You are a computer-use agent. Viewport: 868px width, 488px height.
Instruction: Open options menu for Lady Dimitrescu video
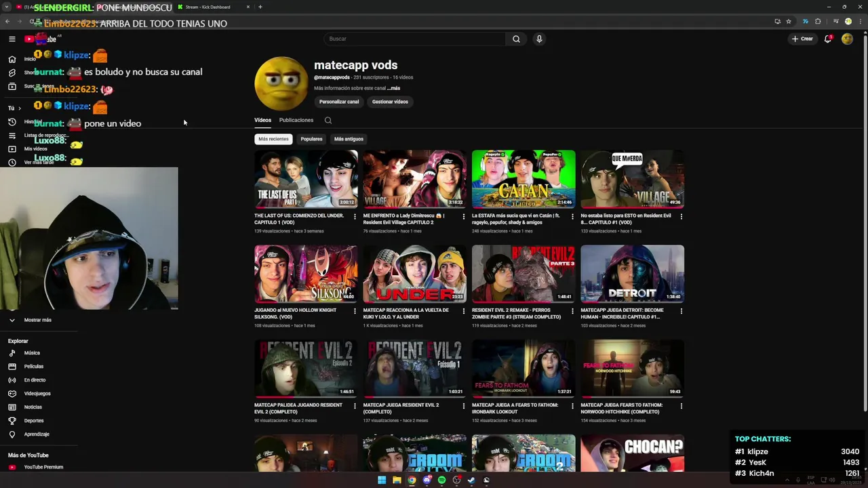(x=464, y=217)
